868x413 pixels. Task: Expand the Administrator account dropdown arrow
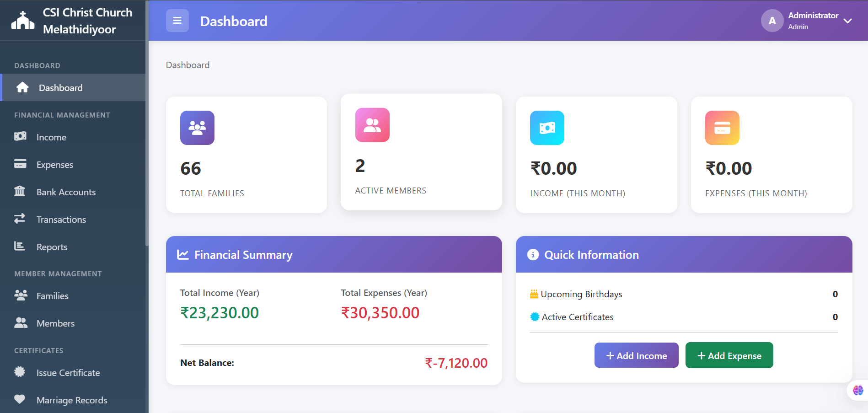pos(847,21)
